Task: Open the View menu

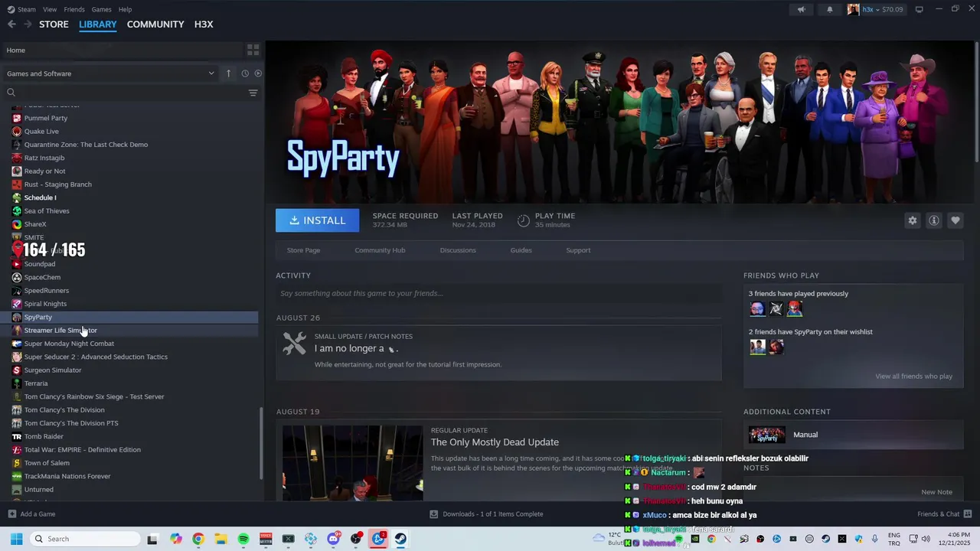Action: [x=50, y=9]
